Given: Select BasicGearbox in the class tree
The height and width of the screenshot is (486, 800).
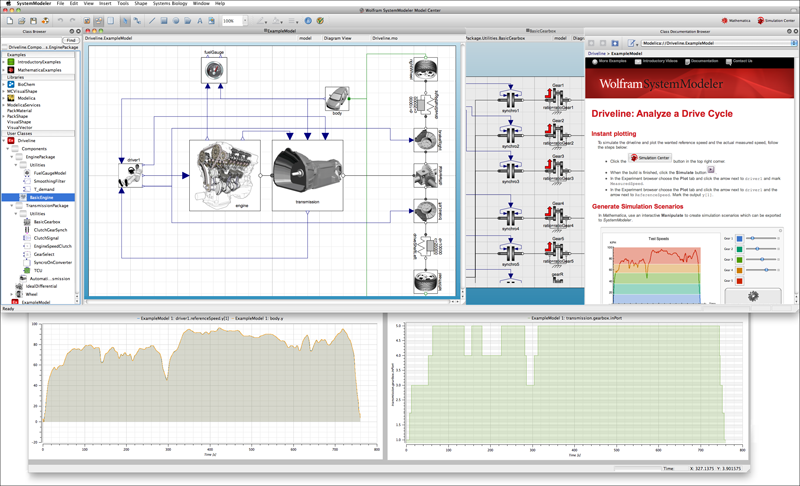Looking at the screenshot, I should [x=46, y=221].
